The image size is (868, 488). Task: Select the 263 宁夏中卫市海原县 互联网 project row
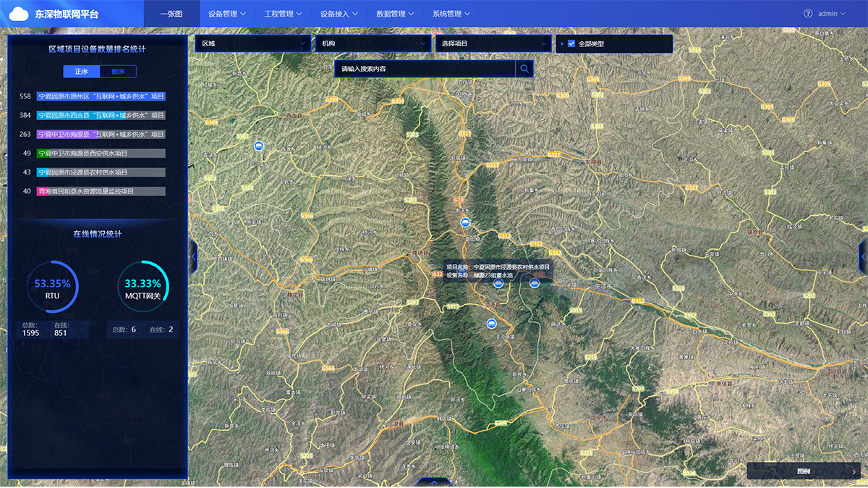[x=93, y=134]
